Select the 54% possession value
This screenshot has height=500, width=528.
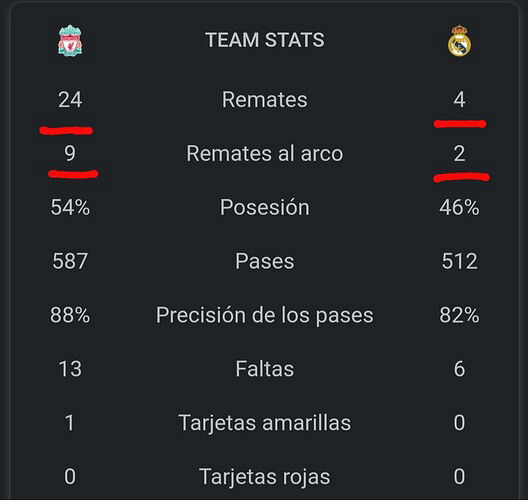70,207
